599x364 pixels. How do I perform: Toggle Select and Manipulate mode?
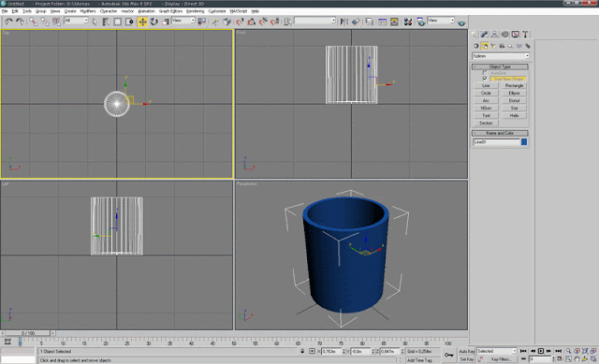215,22
